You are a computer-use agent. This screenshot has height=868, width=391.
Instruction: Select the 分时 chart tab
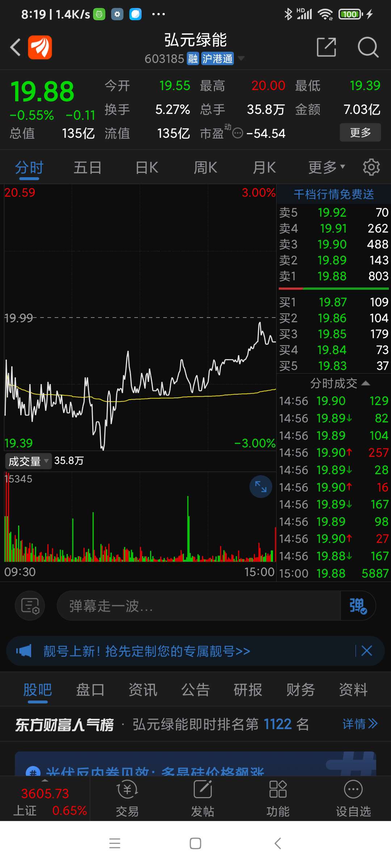click(29, 167)
